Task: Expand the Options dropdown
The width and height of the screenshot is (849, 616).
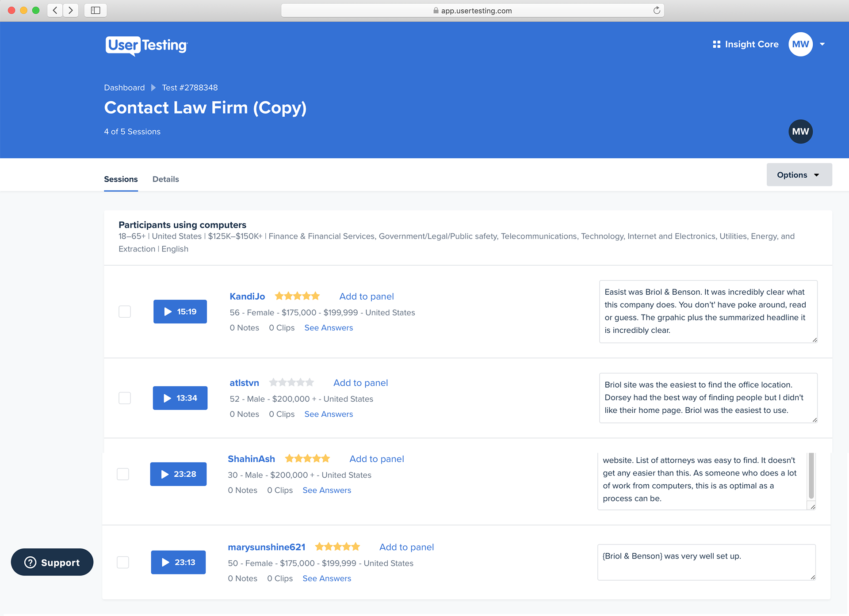Action: click(x=799, y=175)
